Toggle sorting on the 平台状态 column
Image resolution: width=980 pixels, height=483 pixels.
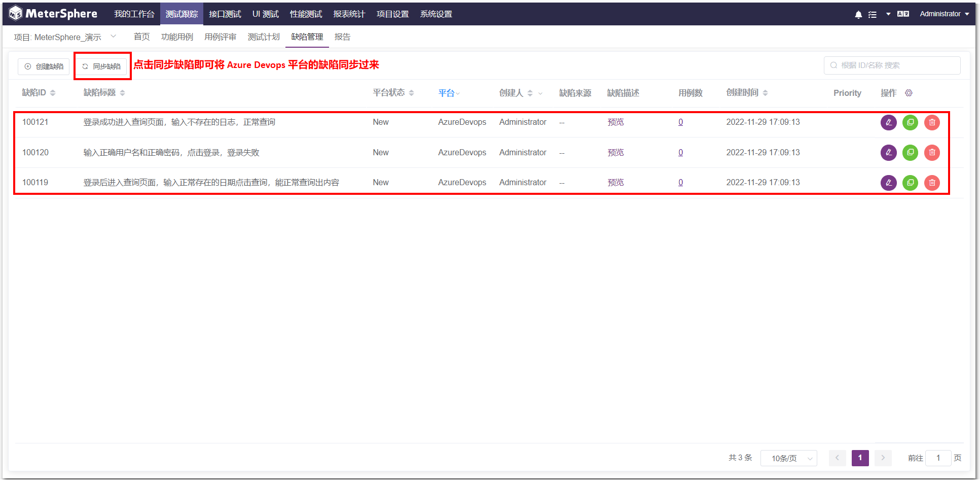[412, 92]
